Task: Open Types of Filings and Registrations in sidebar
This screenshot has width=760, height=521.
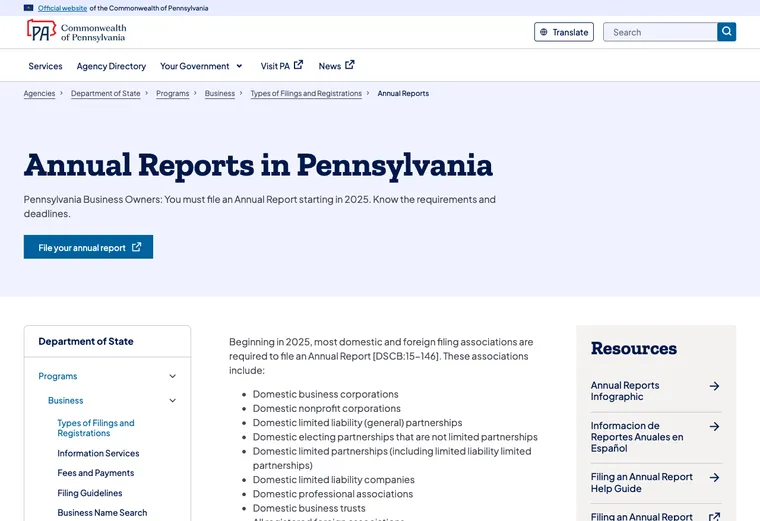Action: point(95,428)
